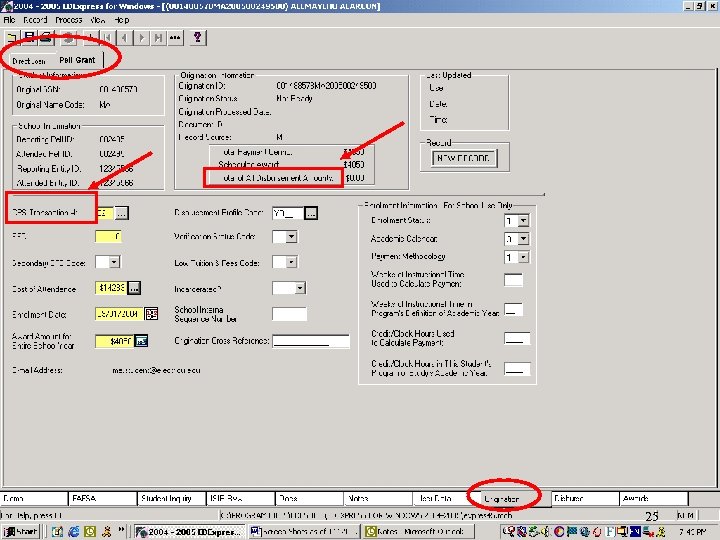The height and width of the screenshot is (540, 720).
Task: Switch to the ISIR Rvw bottom tab
Action: 241,498
